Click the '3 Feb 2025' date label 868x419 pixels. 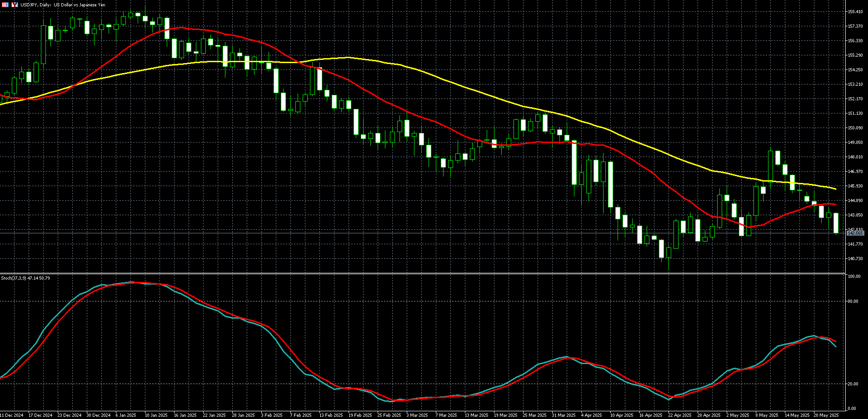(272, 415)
